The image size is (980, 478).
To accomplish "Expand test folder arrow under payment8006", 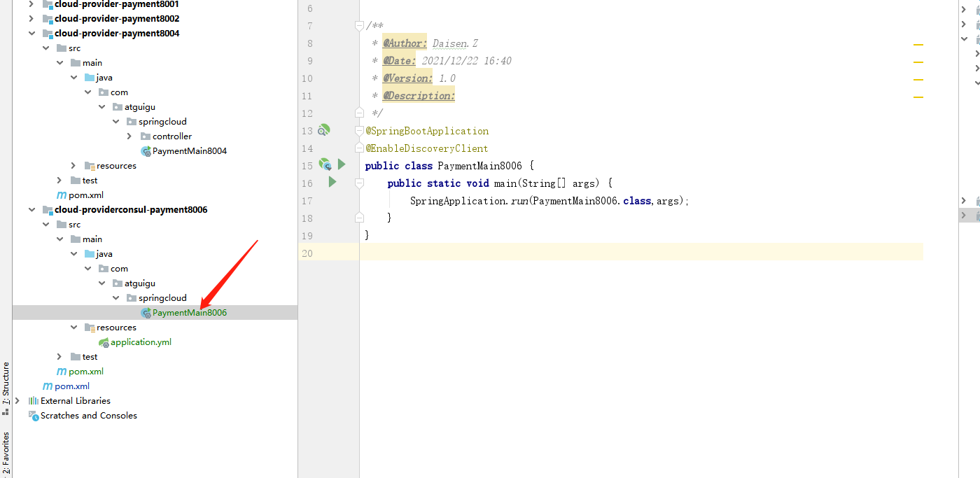I will click(x=59, y=357).
